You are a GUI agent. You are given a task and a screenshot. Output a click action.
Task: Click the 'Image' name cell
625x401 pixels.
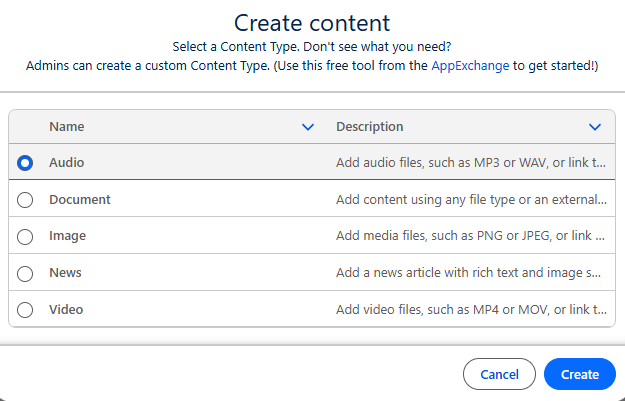(x=67, y=236)
